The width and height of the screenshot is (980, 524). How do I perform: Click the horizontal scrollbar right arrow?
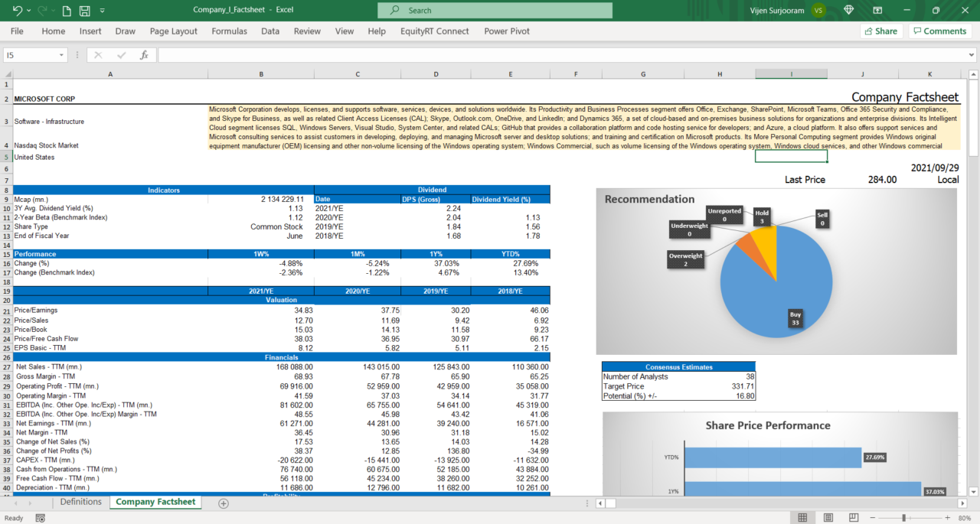coord(962,503)
